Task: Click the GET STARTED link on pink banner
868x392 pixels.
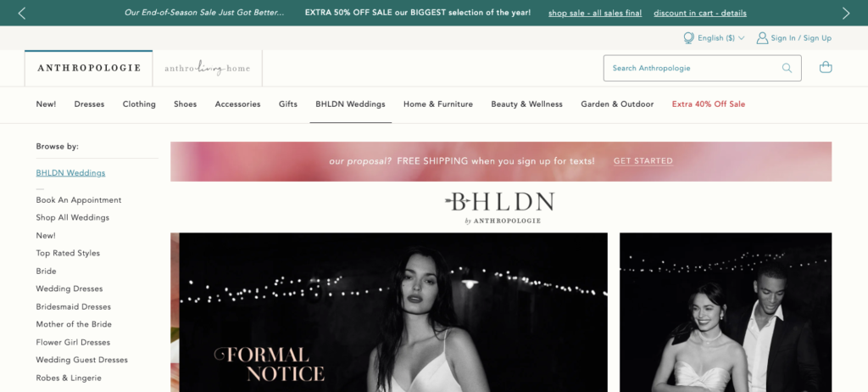Action: [x=643, y=161]
